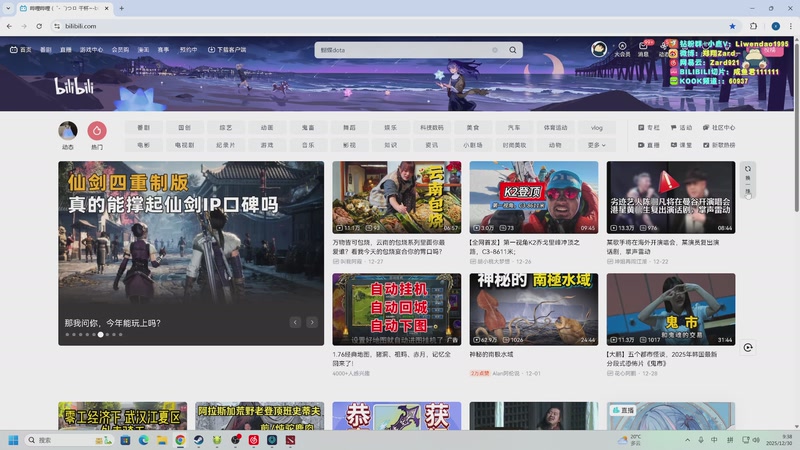
Task: Open 课堂 icon link
Action: tap(681, 145)
